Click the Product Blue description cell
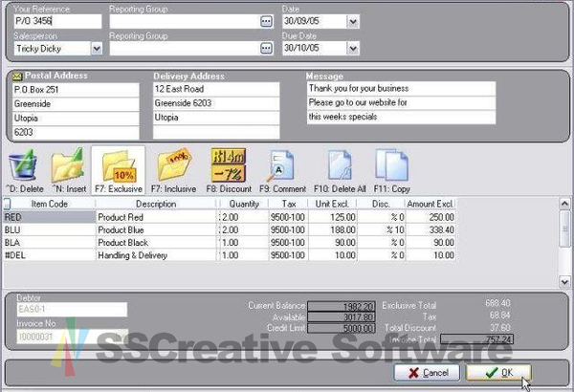 156,230
